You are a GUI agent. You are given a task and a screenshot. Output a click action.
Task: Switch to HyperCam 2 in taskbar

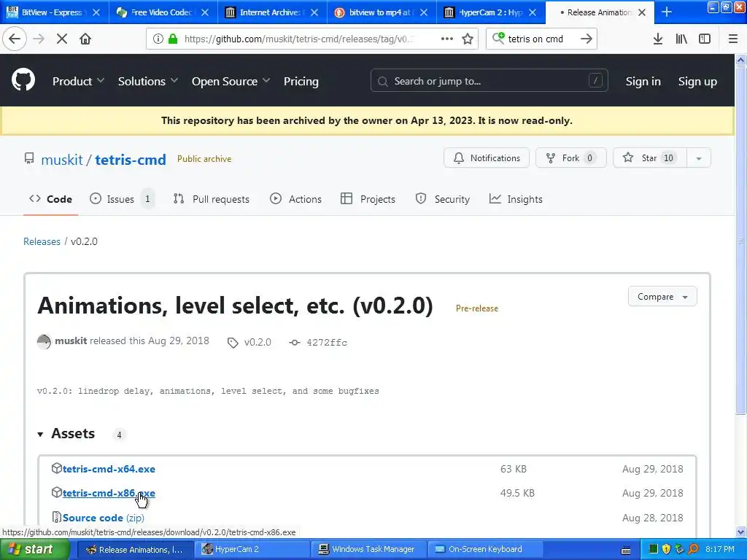click(251, 550)
